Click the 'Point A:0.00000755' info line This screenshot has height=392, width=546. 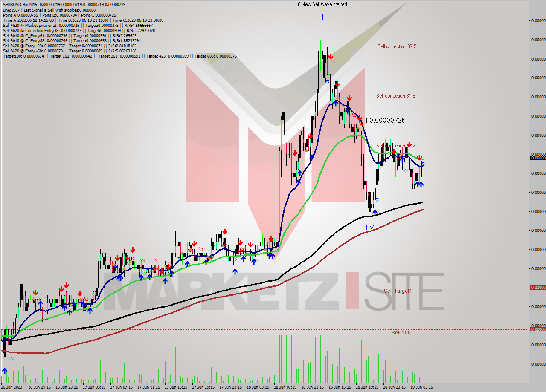pos(59,15)
